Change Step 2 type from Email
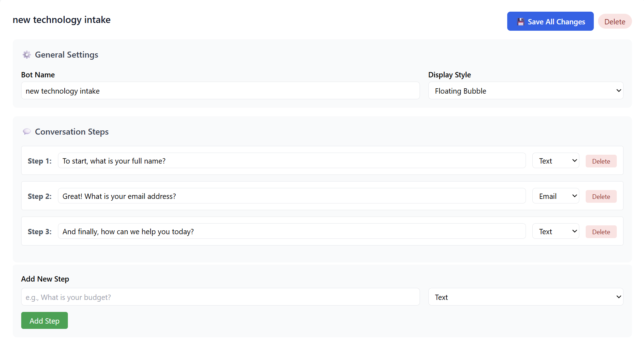 [x=555, y=196]
